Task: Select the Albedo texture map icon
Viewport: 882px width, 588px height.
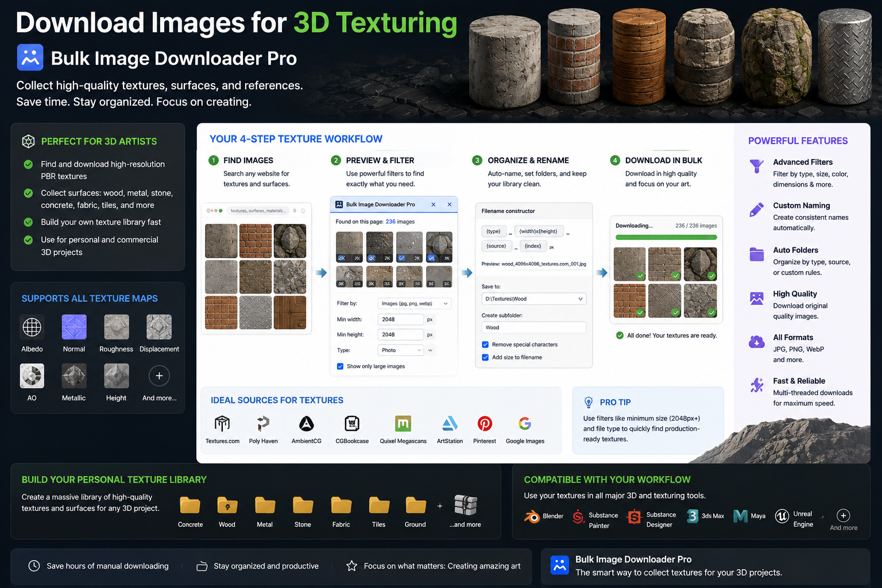Action: point(32,327)
